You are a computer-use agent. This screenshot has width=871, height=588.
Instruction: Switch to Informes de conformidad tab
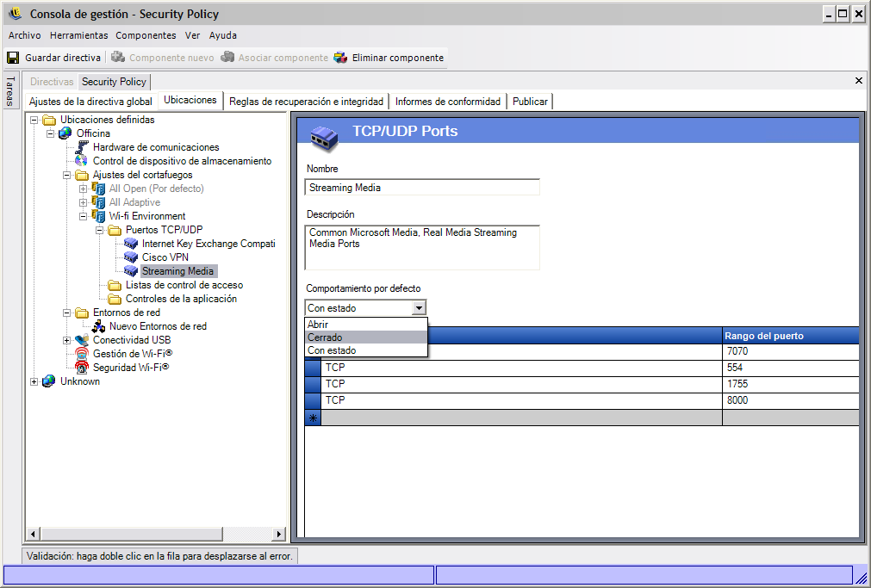(x=447, y=102)
